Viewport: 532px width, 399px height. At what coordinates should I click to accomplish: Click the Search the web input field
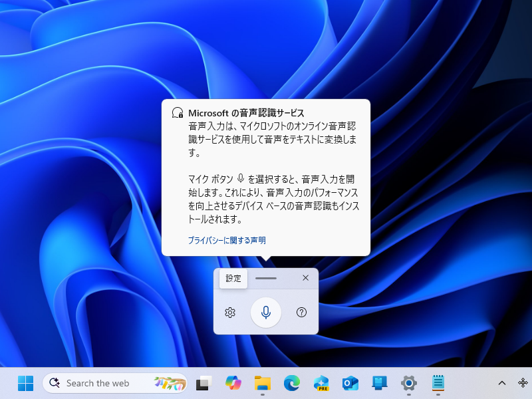(100, 383)
